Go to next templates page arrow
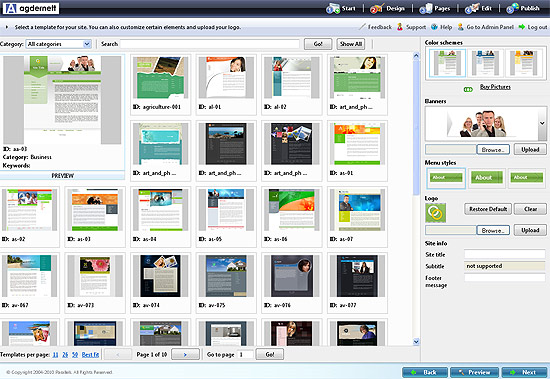This screenshot has height=379, width=550. coord(185,354)
